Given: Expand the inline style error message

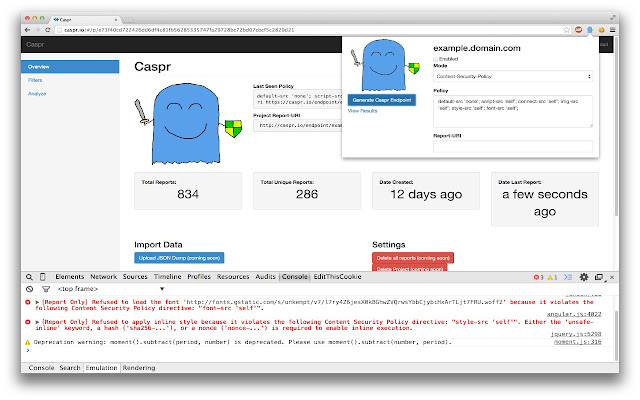Looking at the screenshot, I should tap(38, 322).
